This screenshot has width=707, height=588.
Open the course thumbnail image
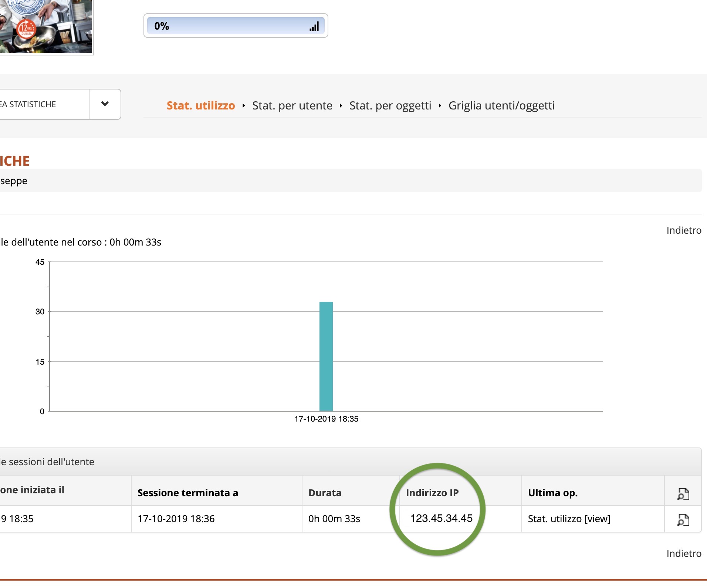click(46, 26)
